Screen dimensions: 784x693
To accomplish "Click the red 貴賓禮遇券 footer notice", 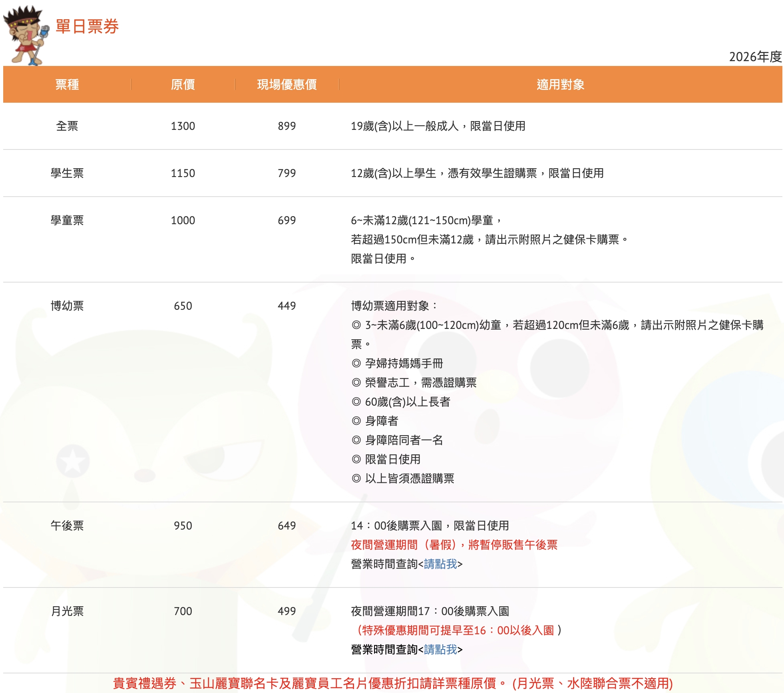I will [x=393, y=683].
